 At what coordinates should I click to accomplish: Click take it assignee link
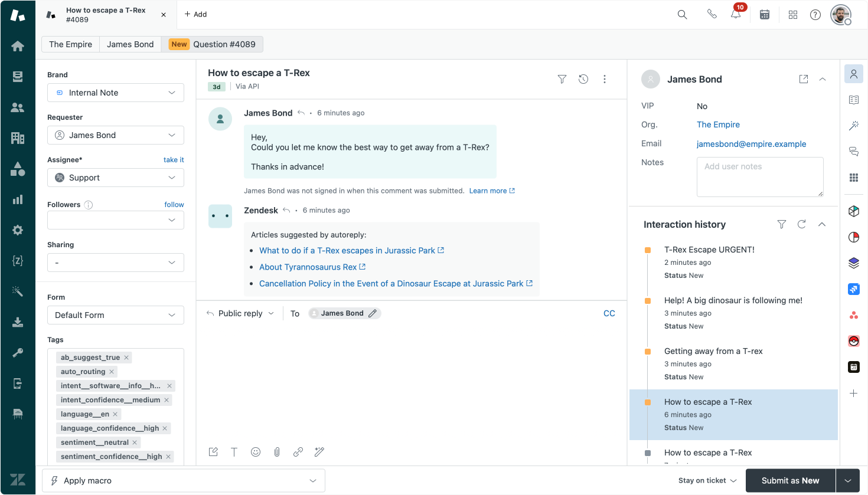click(174, 160)
